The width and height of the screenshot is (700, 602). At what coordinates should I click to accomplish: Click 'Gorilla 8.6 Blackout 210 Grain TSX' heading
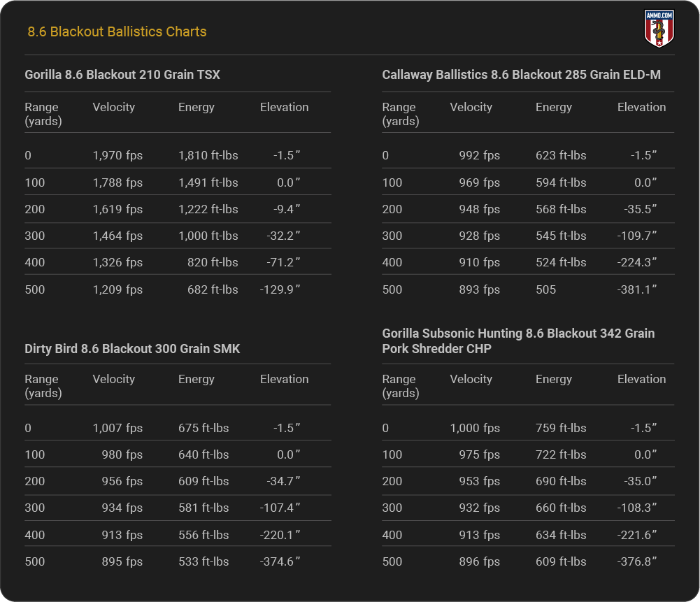coord(122,75)
